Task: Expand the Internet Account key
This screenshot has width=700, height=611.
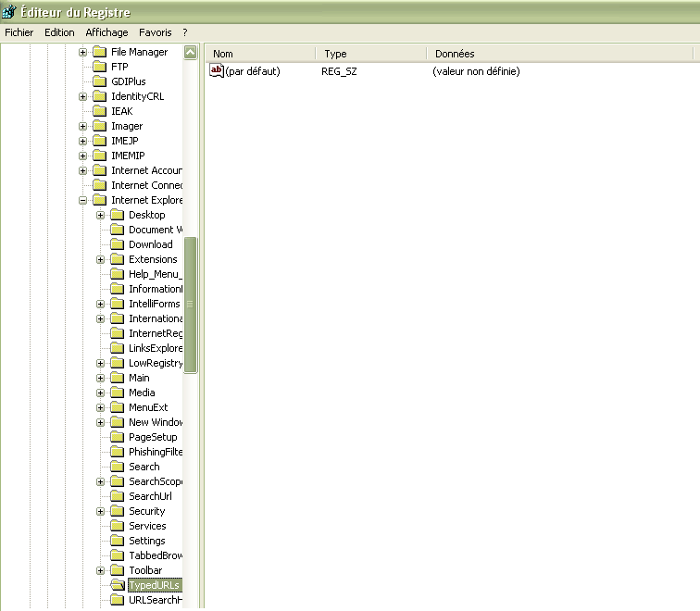Action: click(x=82, y=170)
